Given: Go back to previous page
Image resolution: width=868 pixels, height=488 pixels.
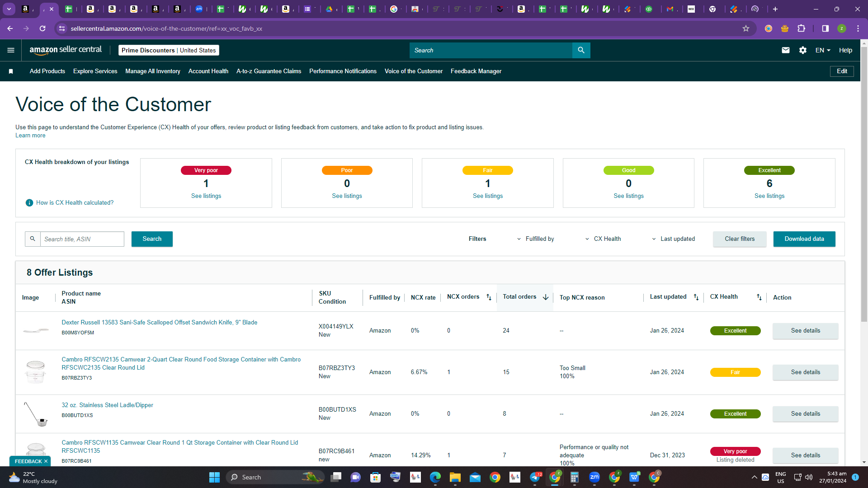Looking at the screenshot, I should point(10,28).
